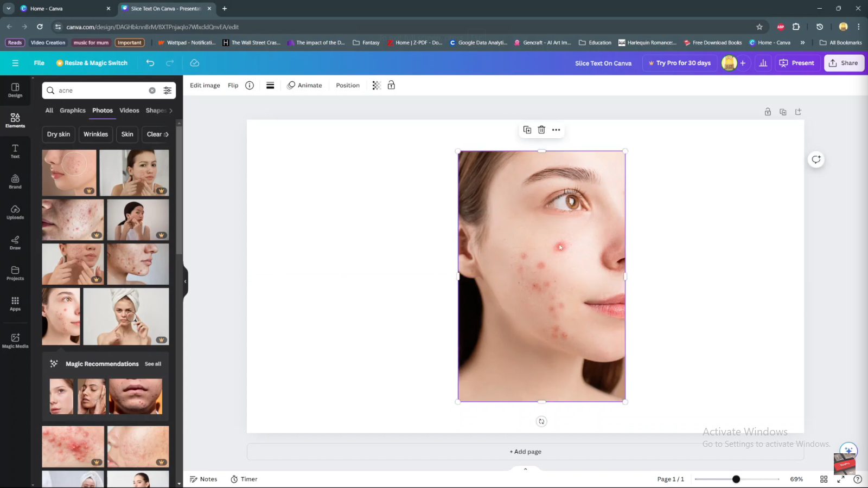
Task: Select the Dry skin suggestion chip
Action: coord(59,134)
